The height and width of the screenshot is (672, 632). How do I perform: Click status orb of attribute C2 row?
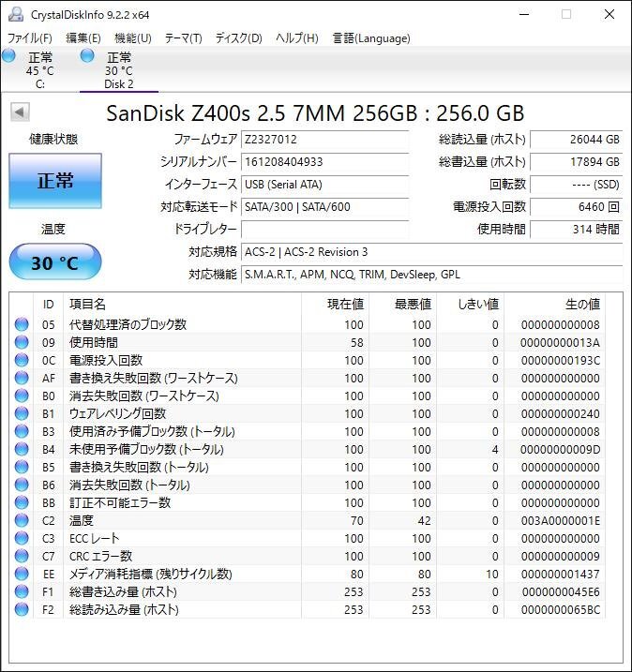(22, 520)
